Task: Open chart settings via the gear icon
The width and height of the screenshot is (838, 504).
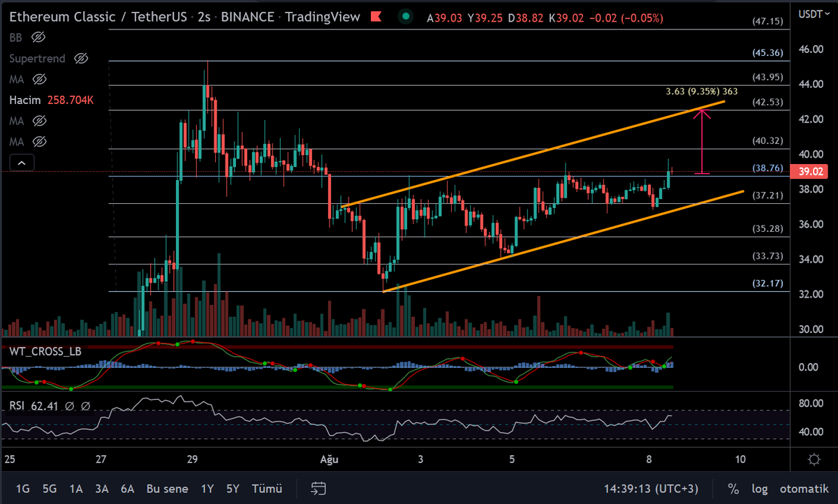Action: click(x=814, y=459)
